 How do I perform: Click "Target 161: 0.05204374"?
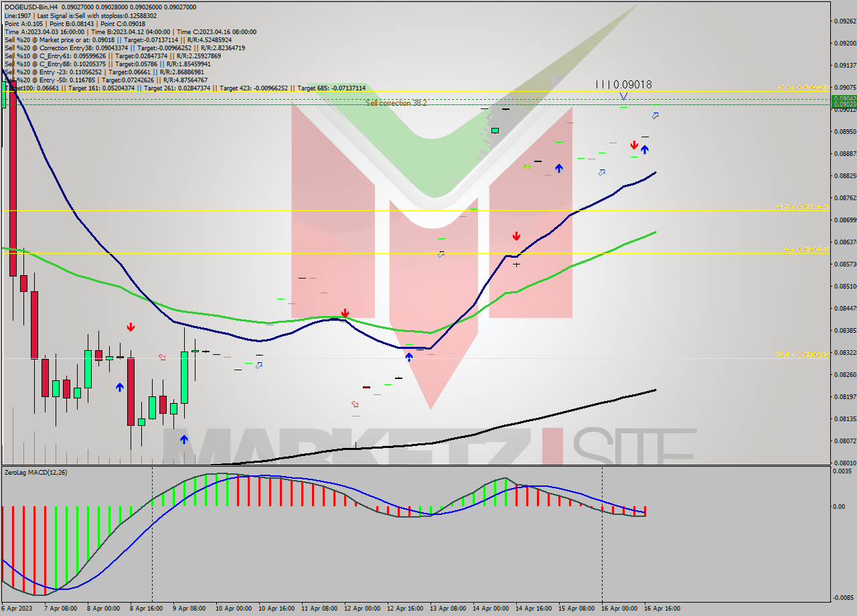tap(101, 88)
